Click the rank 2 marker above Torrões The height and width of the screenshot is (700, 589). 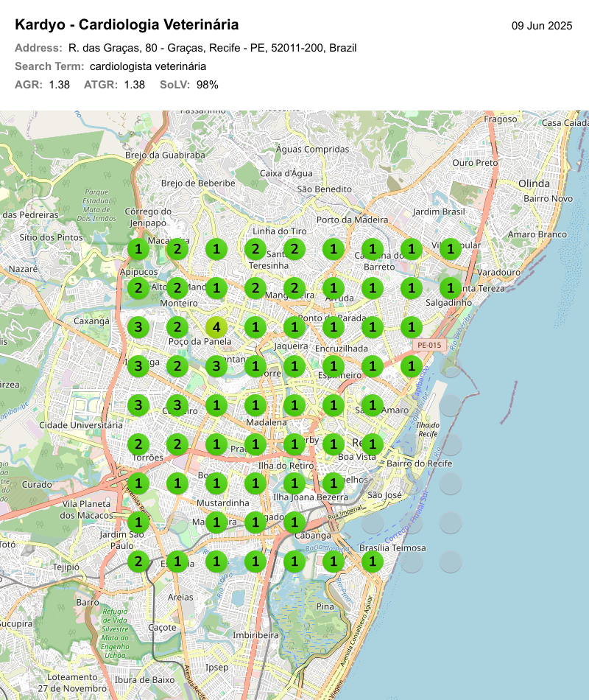(x=138, y=444)
